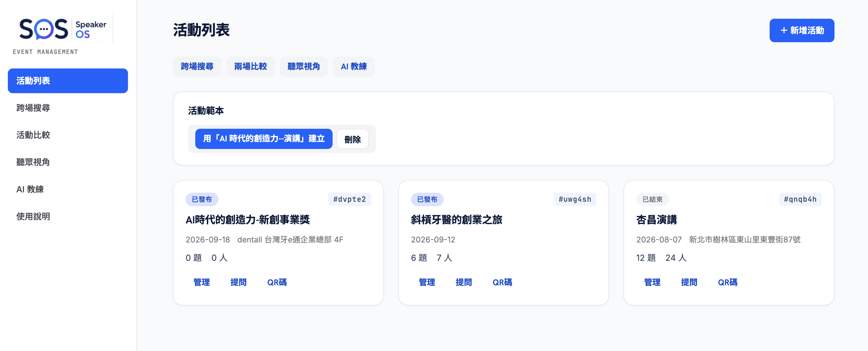
Task: Click the title AI時代的創造力-新創事業獎
Action: (x=248, y=220)
